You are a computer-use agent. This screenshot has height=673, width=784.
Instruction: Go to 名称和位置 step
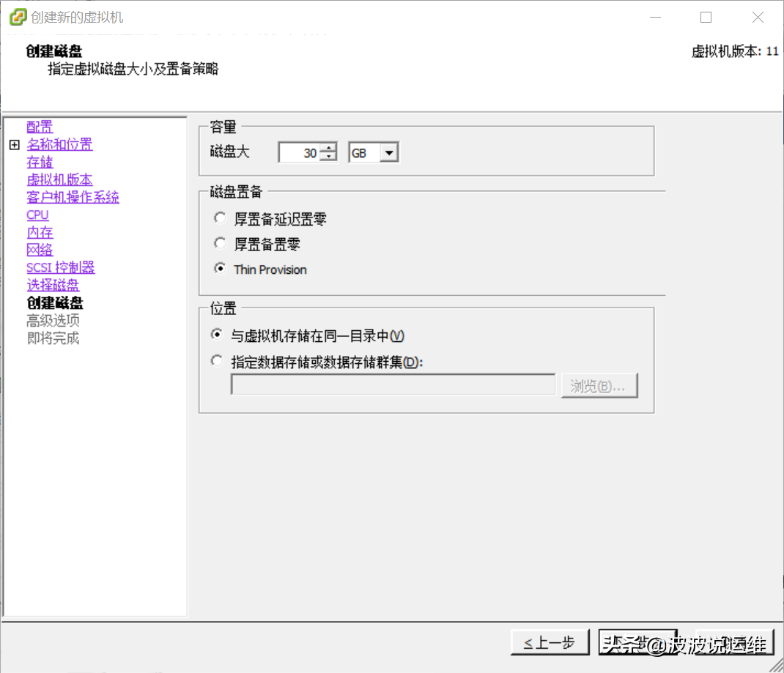[x=59, y=144]
